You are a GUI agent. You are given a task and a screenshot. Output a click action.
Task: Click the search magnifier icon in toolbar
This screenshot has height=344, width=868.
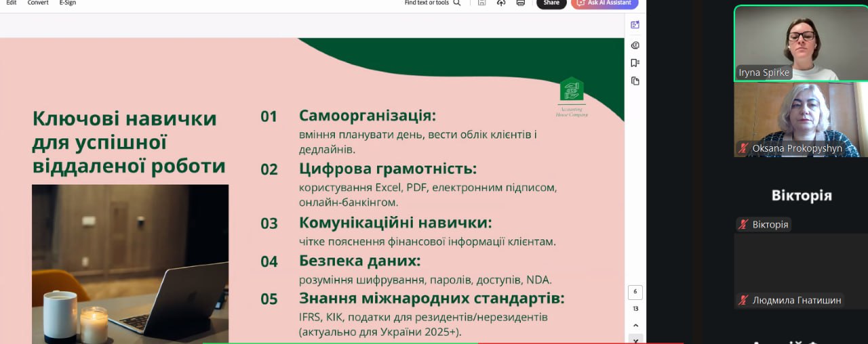point(457,3)
